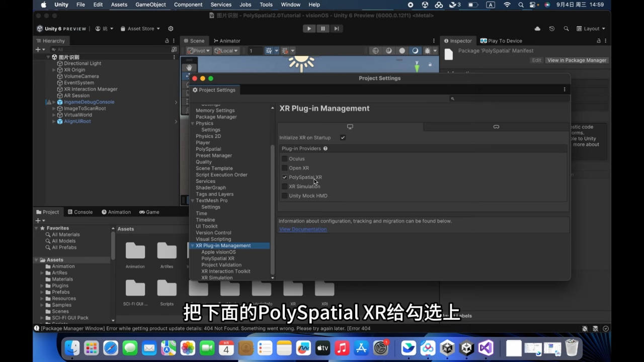Click Plug-in Providers help icon

[x=326, y=149]
